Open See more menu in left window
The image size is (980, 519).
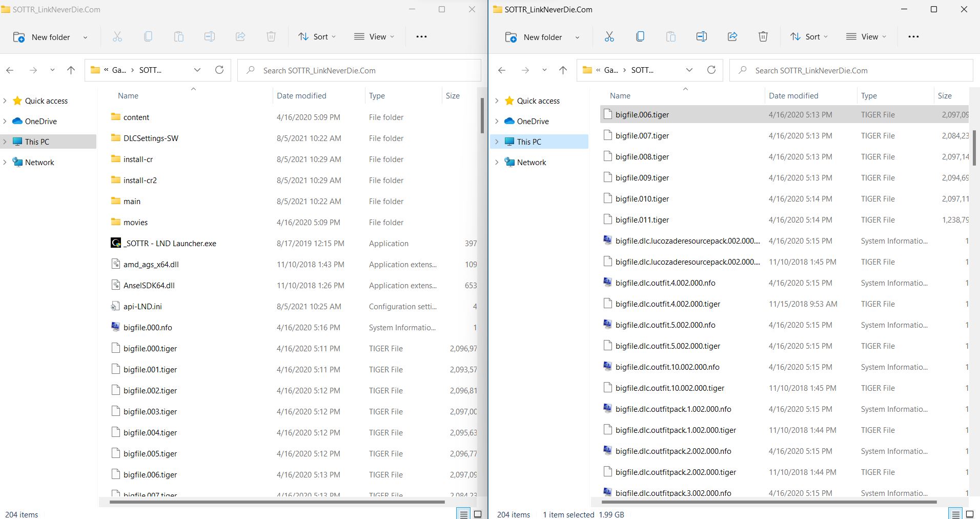421,37
